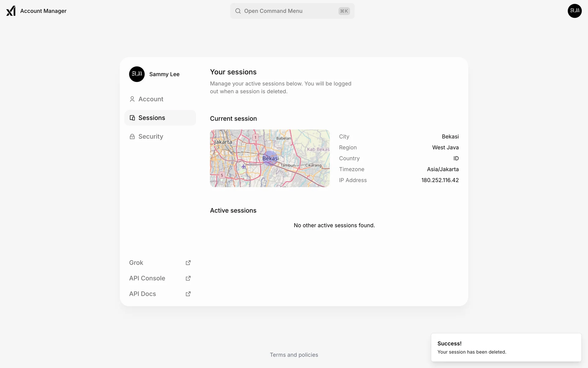The width and height of the screenshot is (588, 368).
Task: Click the Sessions devices icon
Action: pos(132,118)
